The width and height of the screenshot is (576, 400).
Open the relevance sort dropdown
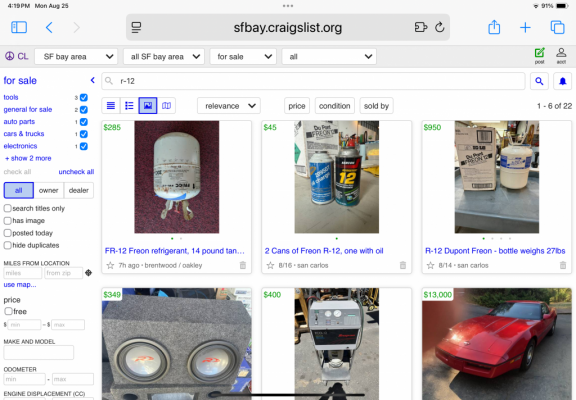click(229, 106)
